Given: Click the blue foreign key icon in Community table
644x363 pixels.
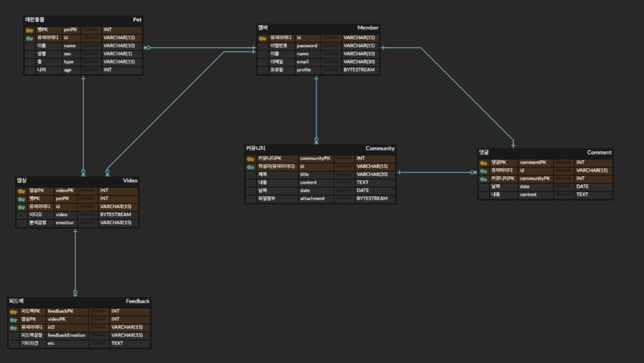Looking at the screenshot, I should tap(250, 167).
